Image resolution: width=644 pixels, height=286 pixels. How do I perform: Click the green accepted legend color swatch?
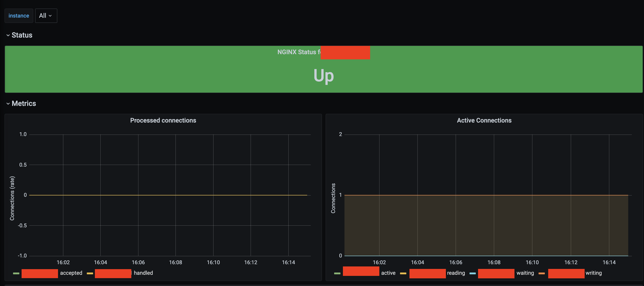pyautogui.click(x=16, y=273)
